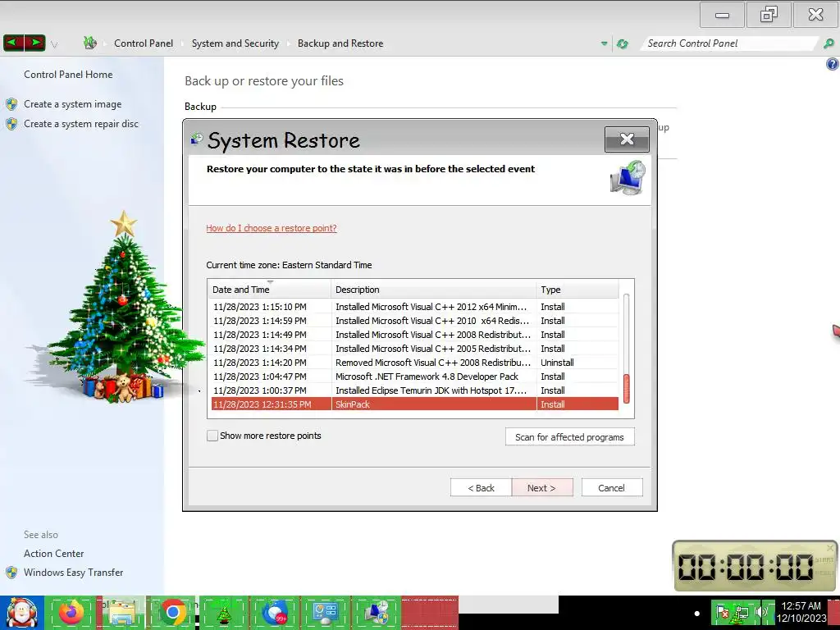Go forward with the right arrow button
The width and height of the screenshot is (840, 630).
34,42
